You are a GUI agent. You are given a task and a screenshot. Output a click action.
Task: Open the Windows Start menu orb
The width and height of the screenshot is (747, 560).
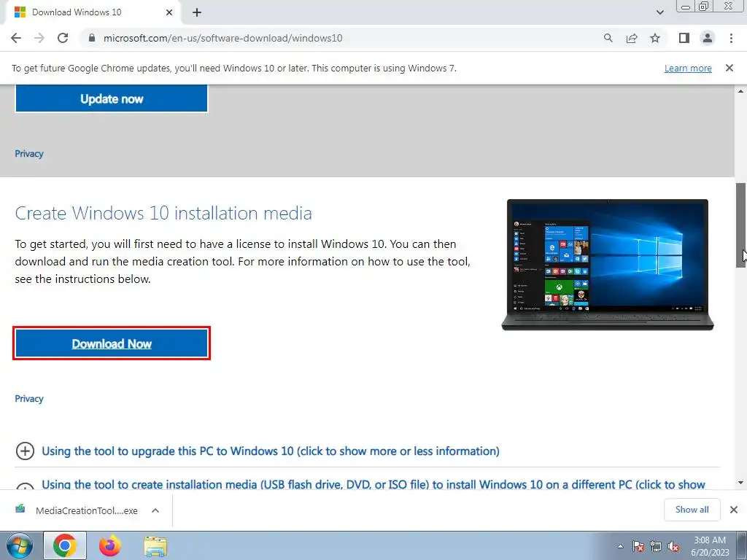pos(20,545)
